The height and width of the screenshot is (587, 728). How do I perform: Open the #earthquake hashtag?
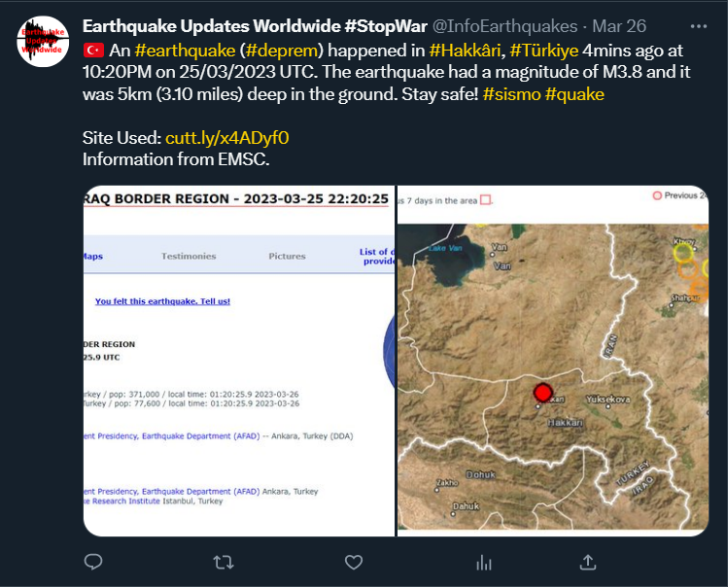[x=185, y=49]
